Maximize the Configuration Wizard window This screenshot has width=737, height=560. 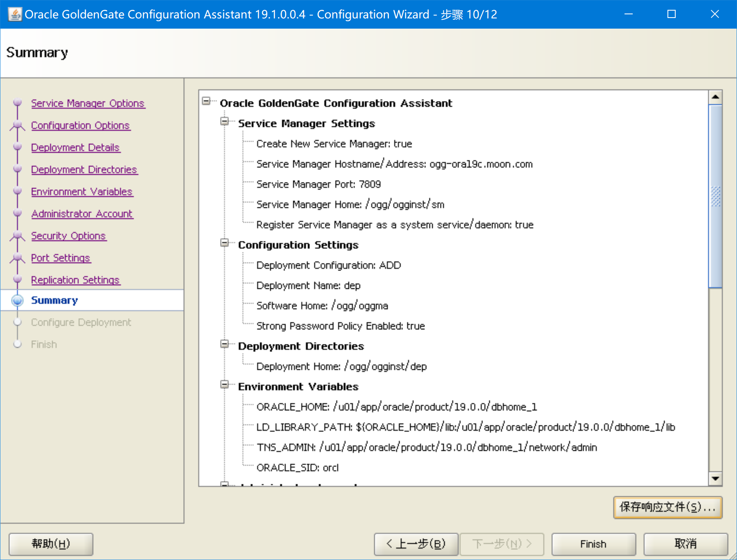672,14
